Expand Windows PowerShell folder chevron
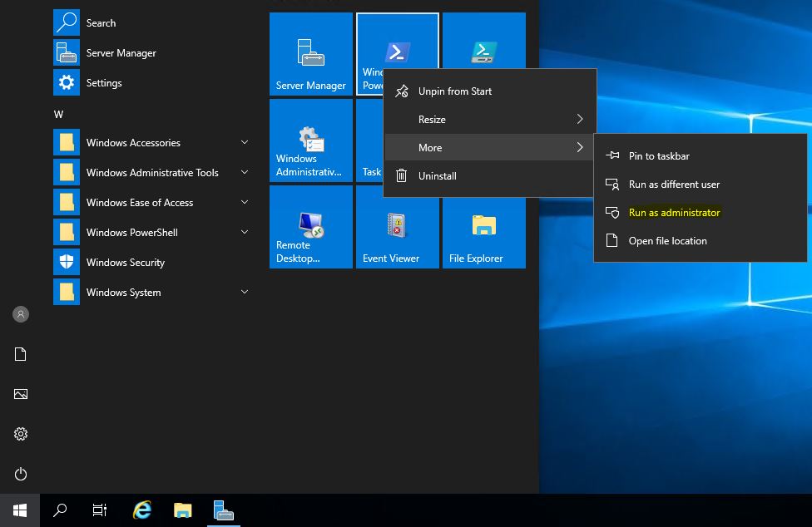The image size is (812, 527). (245, 232)
